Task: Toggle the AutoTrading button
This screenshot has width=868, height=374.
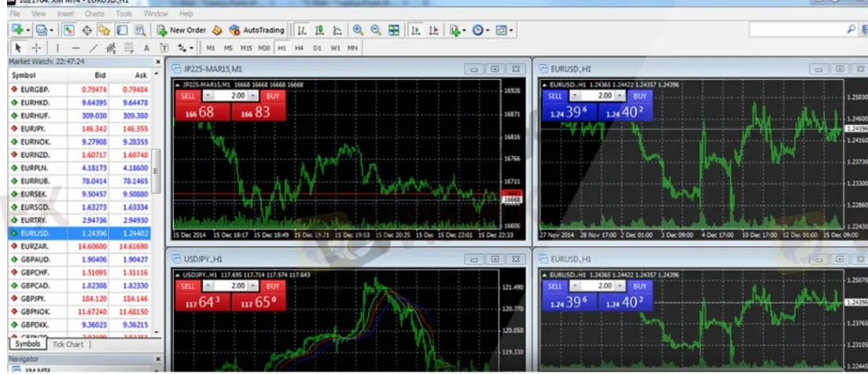Action: (x=256, y=30)
